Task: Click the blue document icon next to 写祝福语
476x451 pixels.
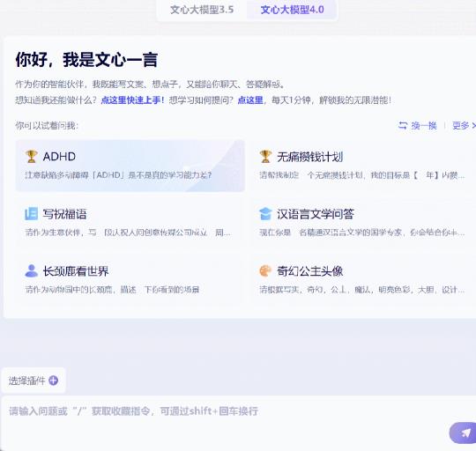Action: 31,214
